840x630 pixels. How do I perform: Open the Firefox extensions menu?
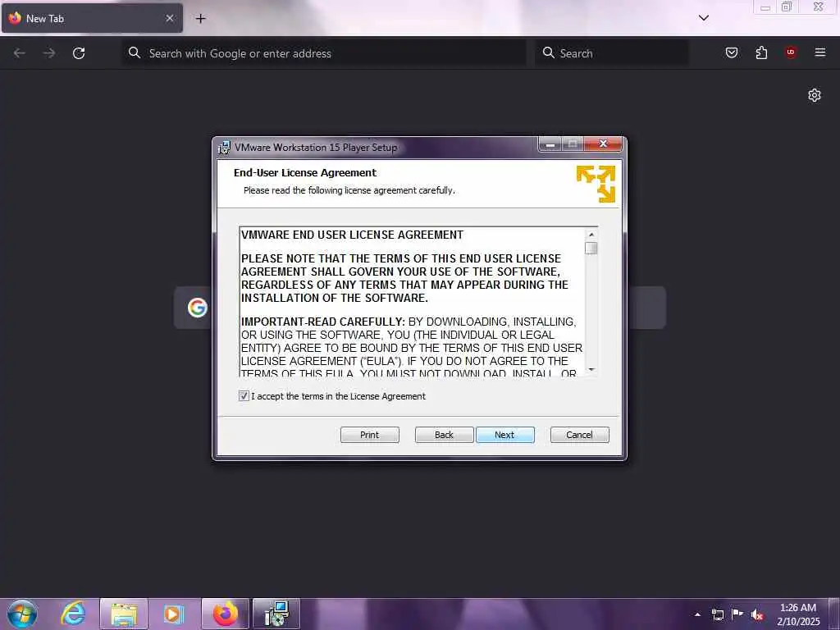point(761,52)
